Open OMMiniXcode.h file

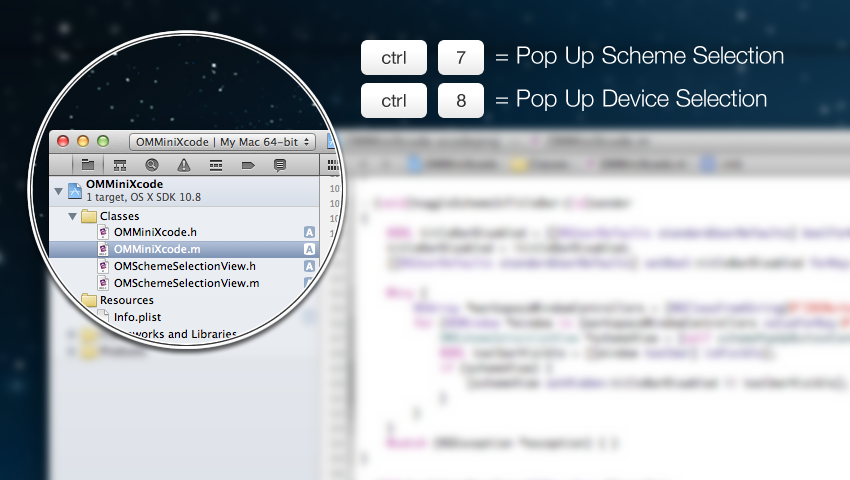point(155,232)
